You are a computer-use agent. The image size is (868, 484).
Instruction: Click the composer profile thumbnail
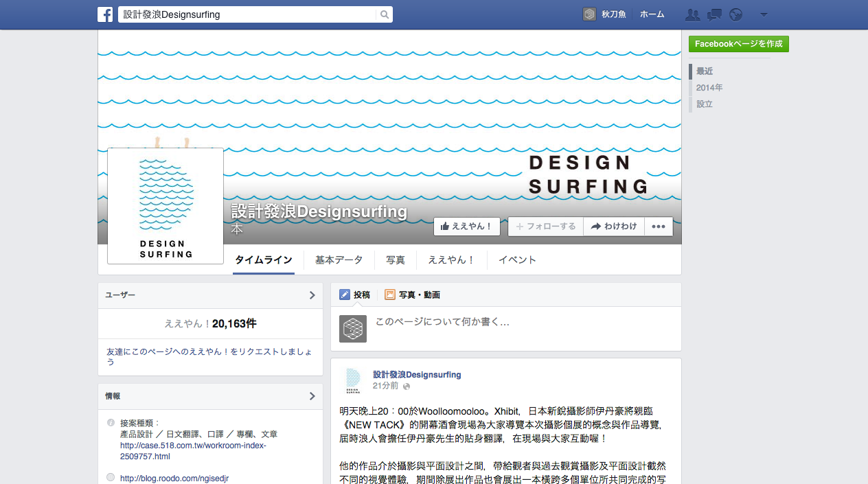353,329
